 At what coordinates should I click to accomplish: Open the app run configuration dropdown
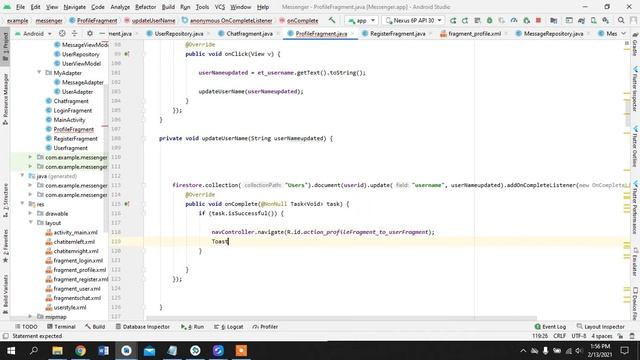coord(362,20)
